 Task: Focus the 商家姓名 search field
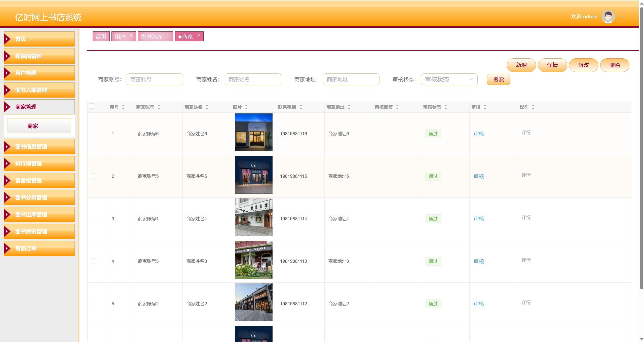(253, 79)
